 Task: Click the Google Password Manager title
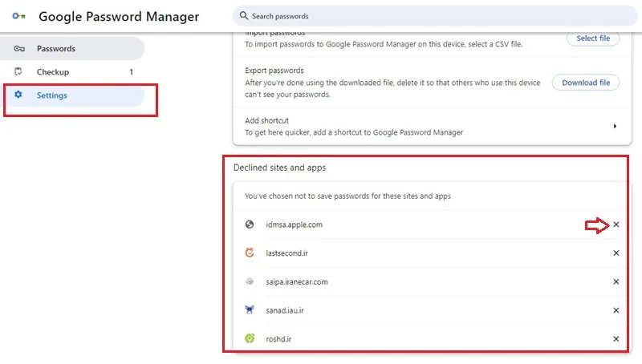click(x=119, y=16)
